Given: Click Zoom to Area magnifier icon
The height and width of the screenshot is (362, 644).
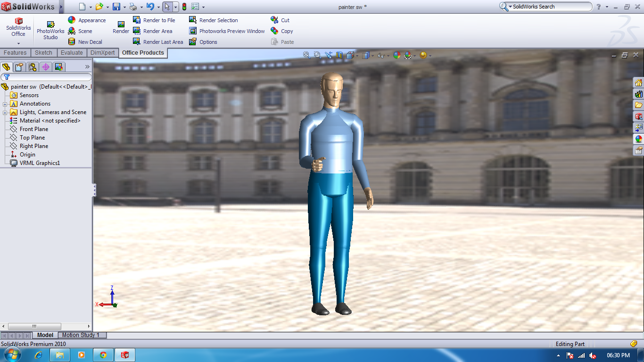Looking at the screenshot, I should [x=318, y=55].
